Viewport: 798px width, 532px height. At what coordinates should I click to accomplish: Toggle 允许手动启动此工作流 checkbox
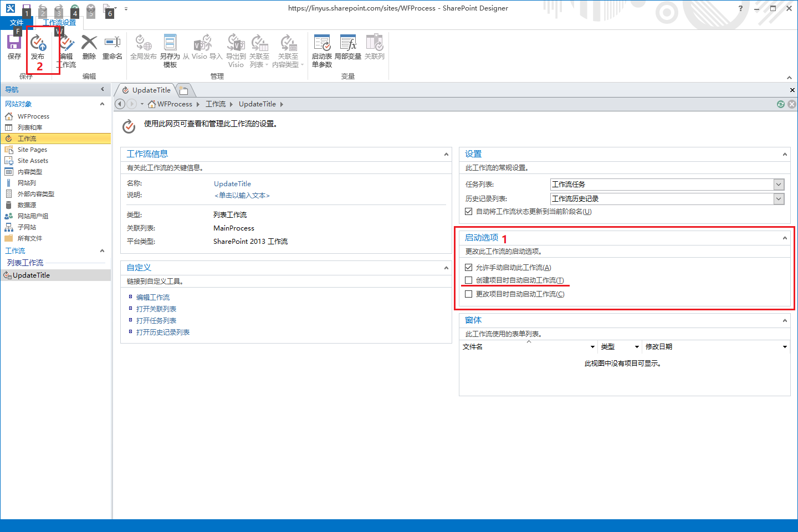[469, 267]
